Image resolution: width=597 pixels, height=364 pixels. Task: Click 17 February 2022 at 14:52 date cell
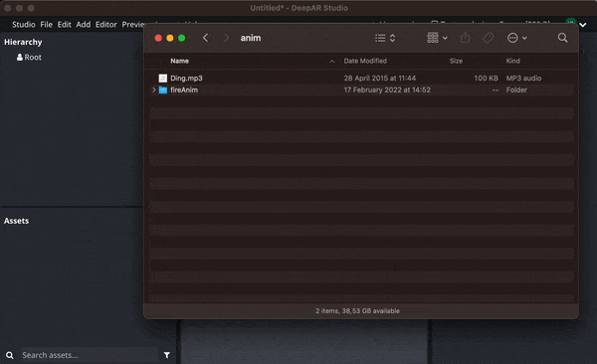click(387, 90)
